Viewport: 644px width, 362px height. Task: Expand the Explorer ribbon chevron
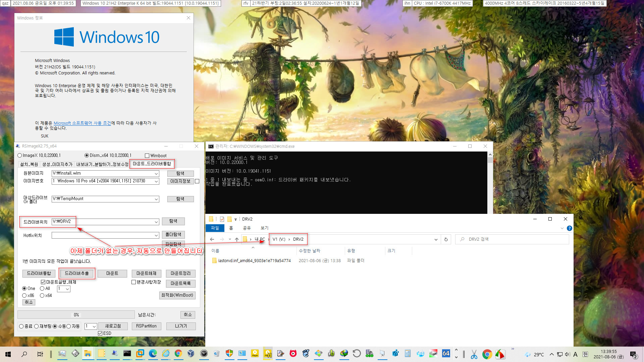[562, 228]
